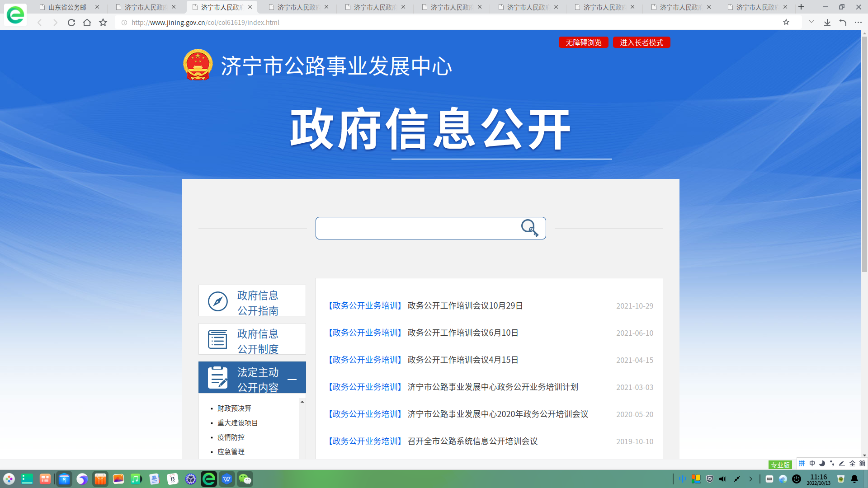868x488 pixels.
Task: Open 政务公开工作培训会议10月29日 article
Action: tap(465, 306)
